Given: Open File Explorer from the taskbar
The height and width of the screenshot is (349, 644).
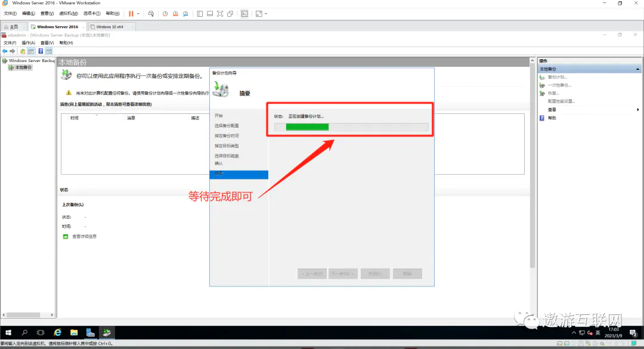Looking at the screenshot, I should pyautogui.click(x=74, y=332).
